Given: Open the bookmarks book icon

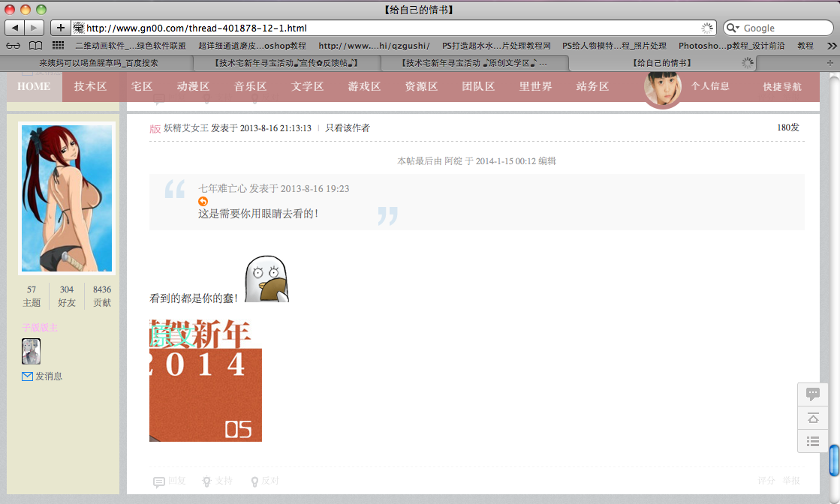Looking at the screenshot, I should tap(35, 46).
